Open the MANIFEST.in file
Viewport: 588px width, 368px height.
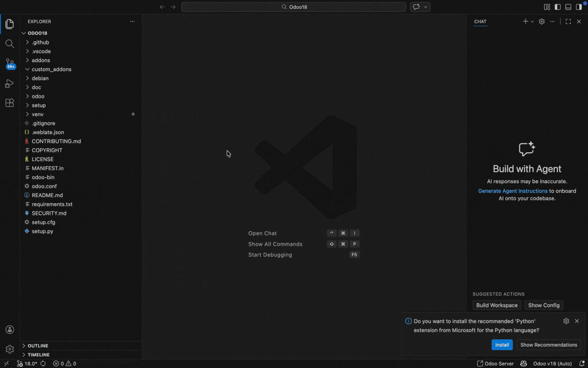tap(81, 168)
